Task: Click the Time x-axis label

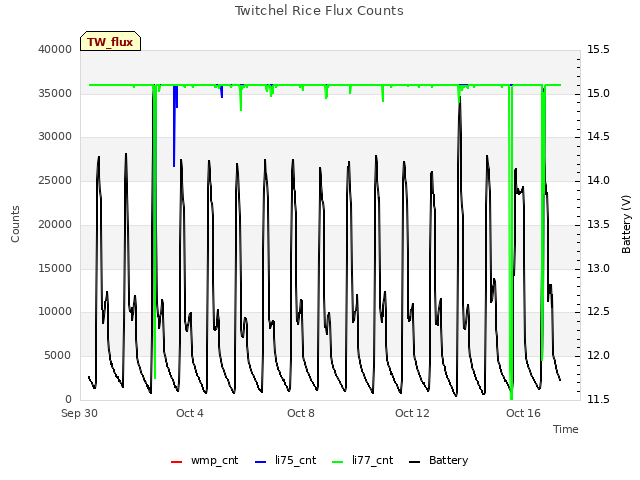Action: pos(566,429)
